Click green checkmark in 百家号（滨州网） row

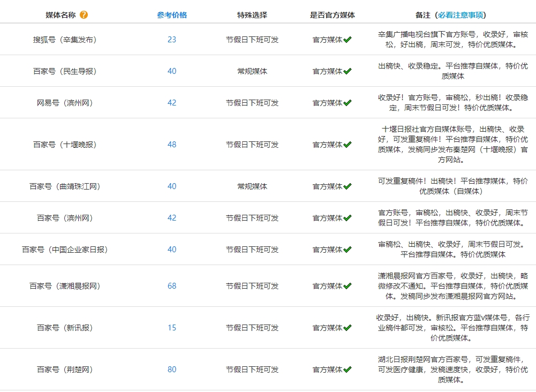click(348, 218)
